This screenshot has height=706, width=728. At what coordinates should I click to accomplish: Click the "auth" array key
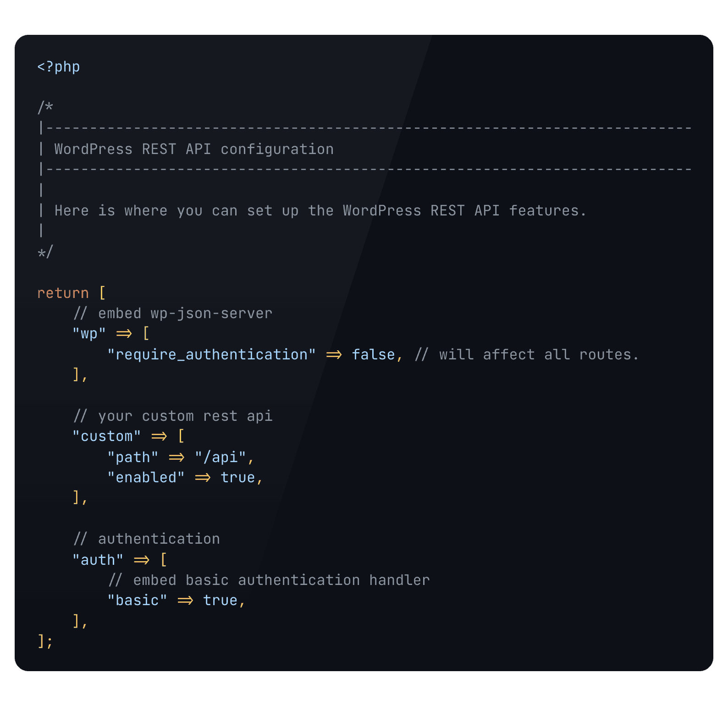(98, 560)
